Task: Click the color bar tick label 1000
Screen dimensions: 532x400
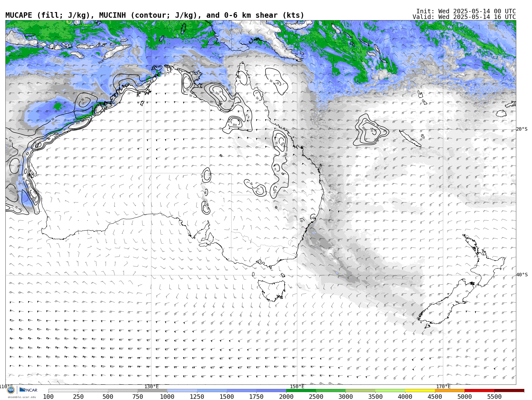Action: [x=167, y=397]
